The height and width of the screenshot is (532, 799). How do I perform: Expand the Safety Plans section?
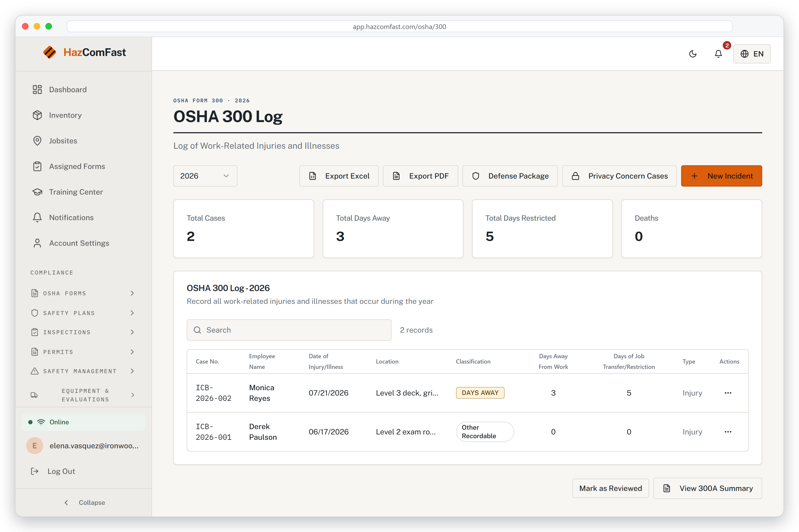83,313
